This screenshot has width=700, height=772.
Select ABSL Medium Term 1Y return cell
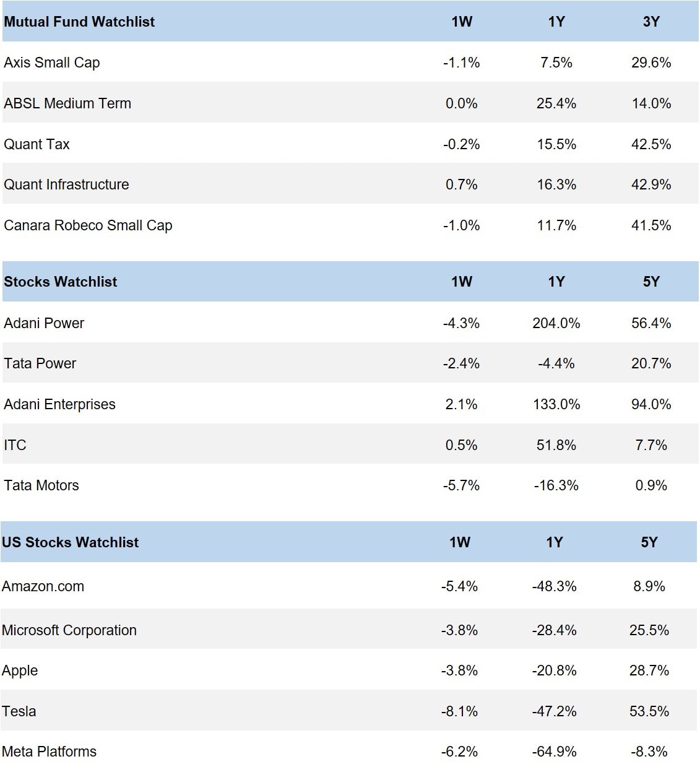pyautogui.click(x=556, y=103)
